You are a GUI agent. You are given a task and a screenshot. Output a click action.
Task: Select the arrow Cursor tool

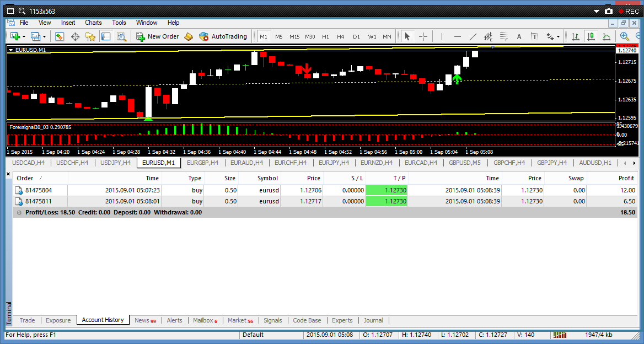(407, 36)
